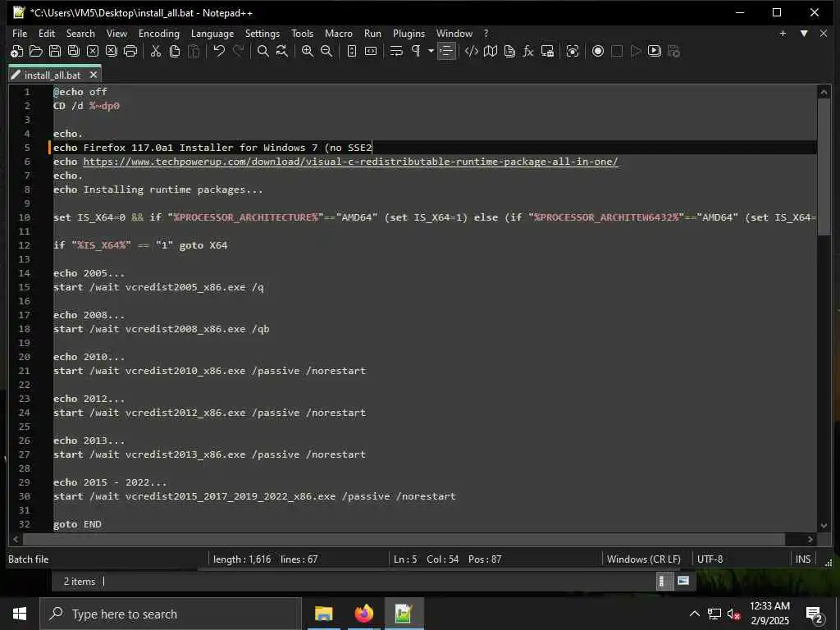Open the Macro menu
The width and height of the screenshot is (840, 630).
pos(339,33)
